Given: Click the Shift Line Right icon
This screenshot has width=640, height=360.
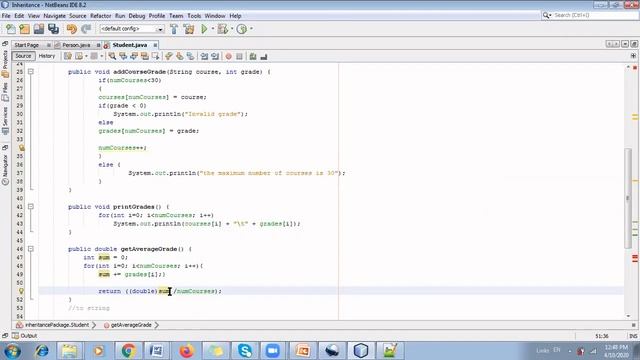Looking at the screenshot, I should (x=215, y=56).
